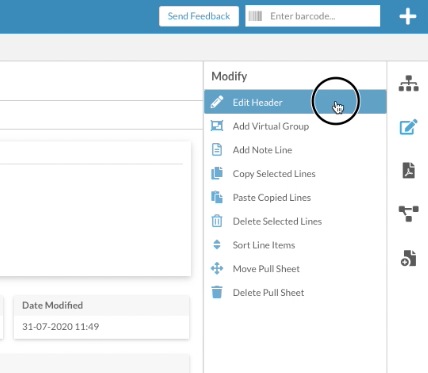The image size is (428, 373).
Task: Click the copy icon beside Copy Selected Lines
Action: pos(217,173)
